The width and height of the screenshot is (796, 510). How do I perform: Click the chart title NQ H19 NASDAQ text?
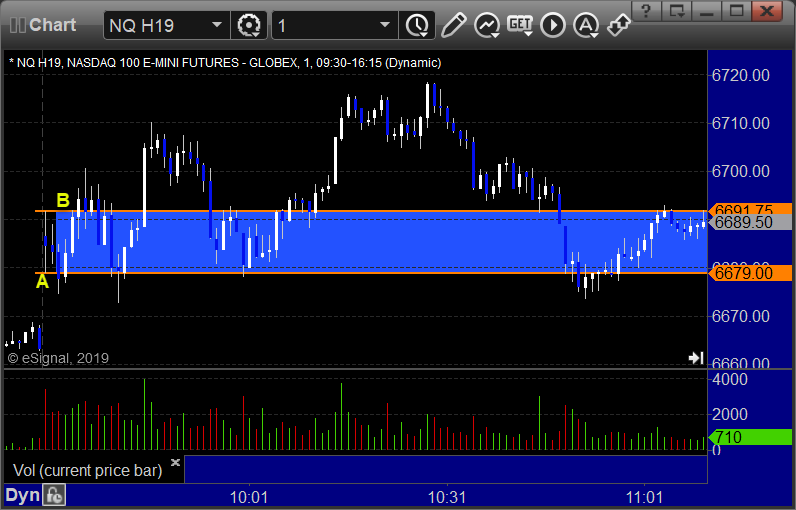click(225, 63)
